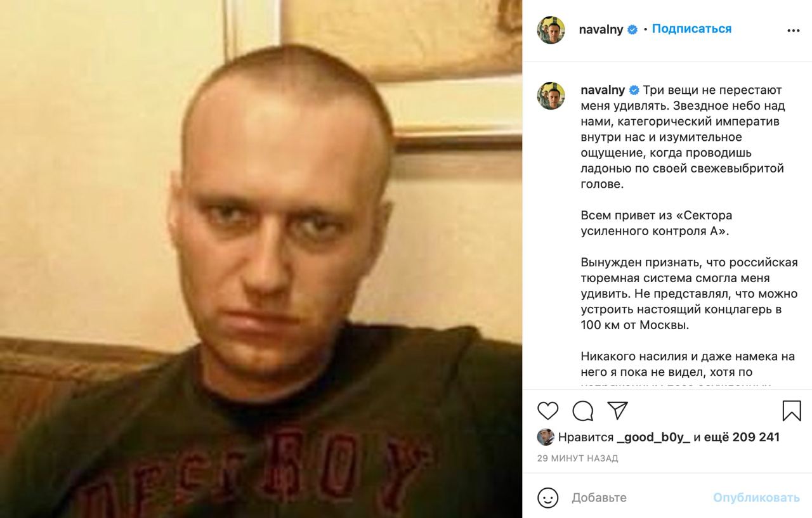Save the post with bookmark icon

tap(791, 411)
